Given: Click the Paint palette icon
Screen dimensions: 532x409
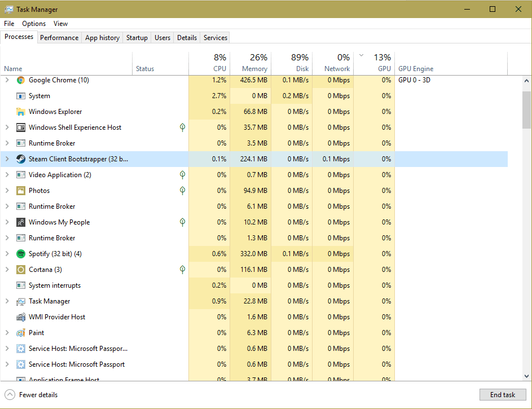Looking at the screenshot, I should click(x=21, y=333).
